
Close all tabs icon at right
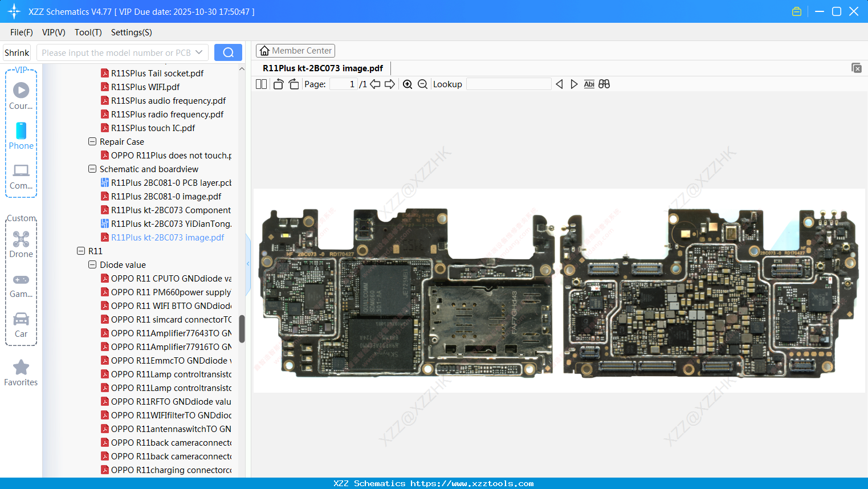click(856, 68)
